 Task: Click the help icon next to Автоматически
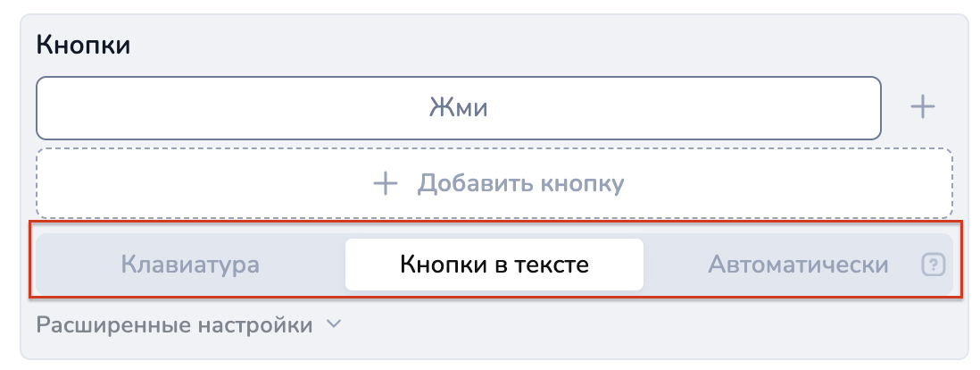[x=934, y=265]
